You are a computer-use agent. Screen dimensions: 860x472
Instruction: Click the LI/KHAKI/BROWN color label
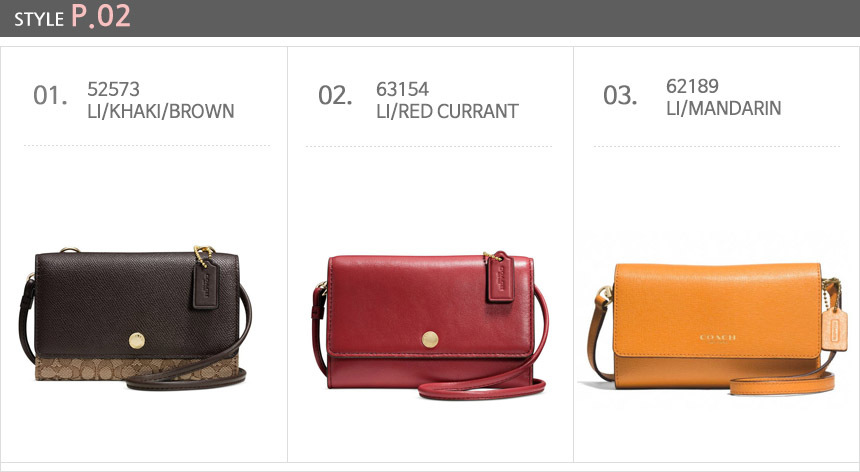[x=161, y=111]
